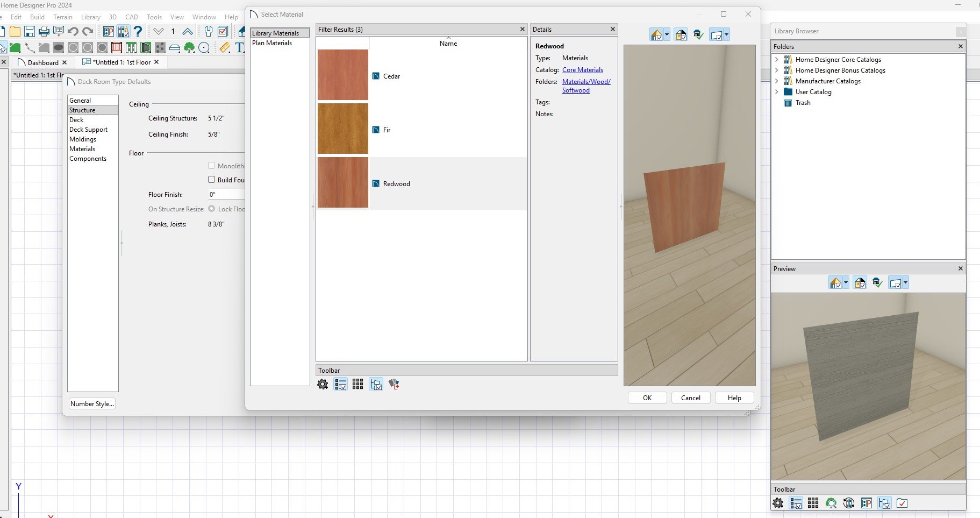Switch to the Dashboard tab
This screenshot has width=980, height=518.
tap(42, 62)
